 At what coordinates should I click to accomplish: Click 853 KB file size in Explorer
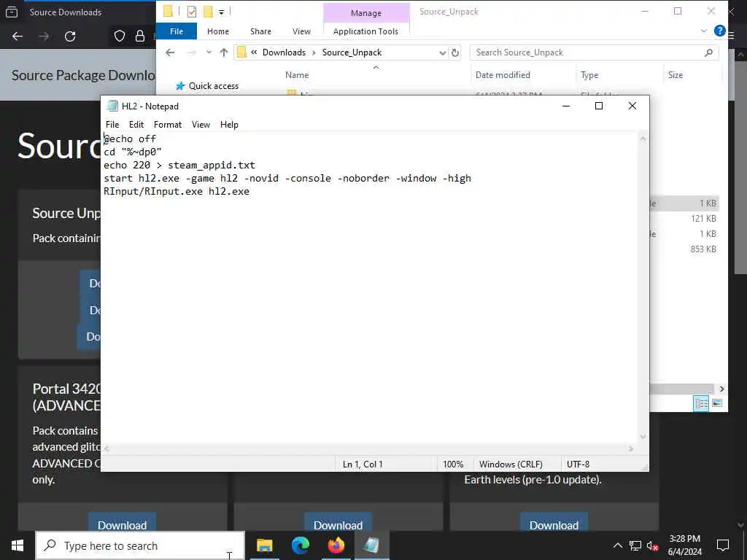click(703, 249)
